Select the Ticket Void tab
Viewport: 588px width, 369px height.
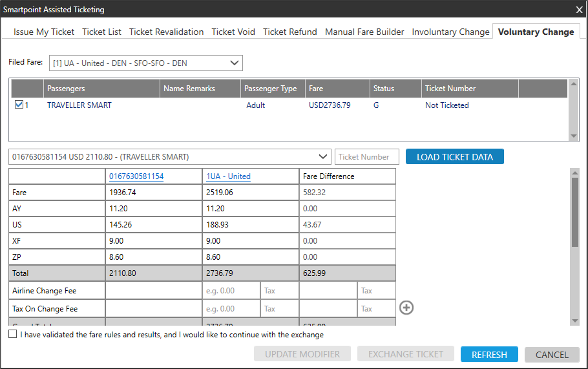point(233,32)
